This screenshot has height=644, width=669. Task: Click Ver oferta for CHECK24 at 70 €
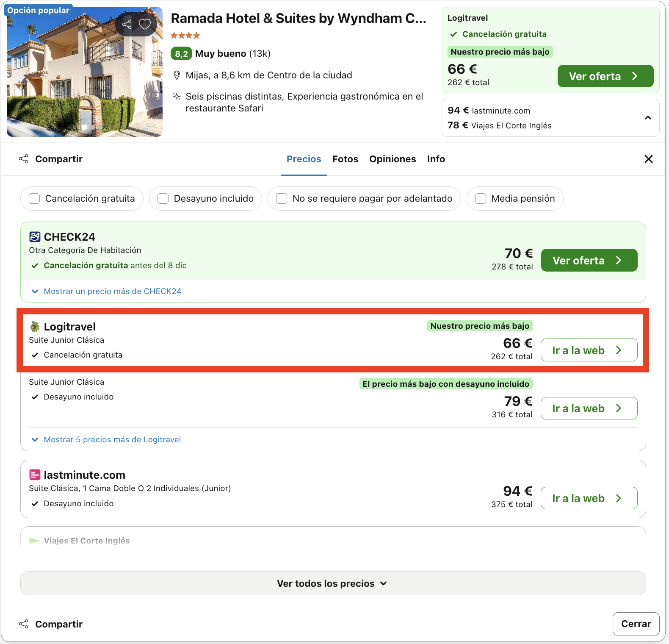[x=589, y=260]
